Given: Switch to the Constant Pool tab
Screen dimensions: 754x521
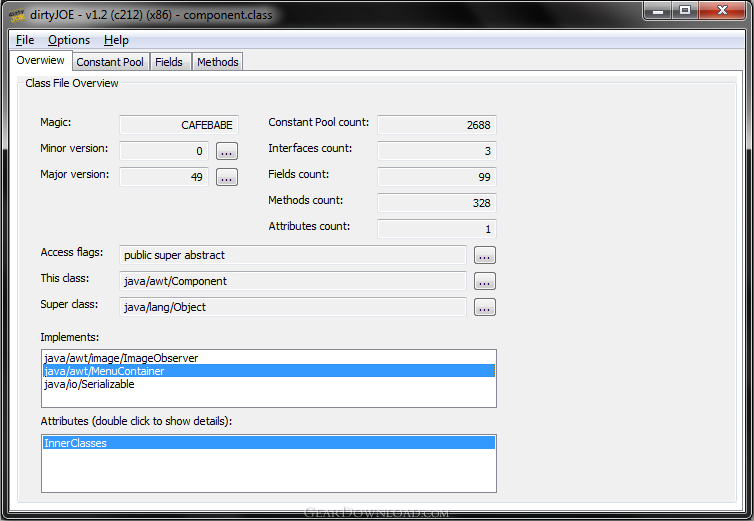Looking at the screenshot, I should (110, 62).
